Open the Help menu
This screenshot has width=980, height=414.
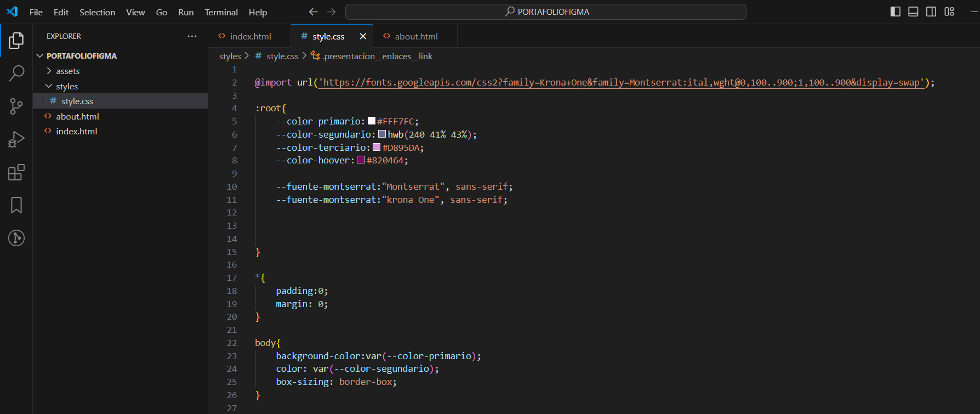click(x=258, y=12)
